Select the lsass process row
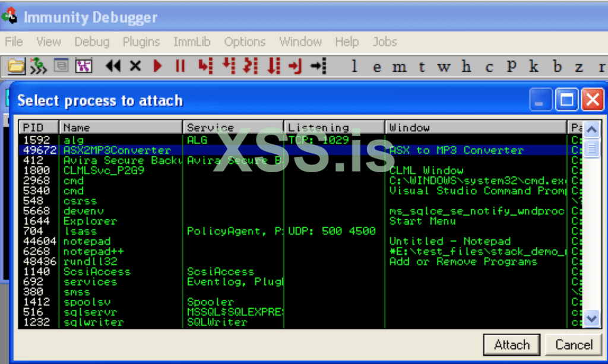 coord(300,230)
